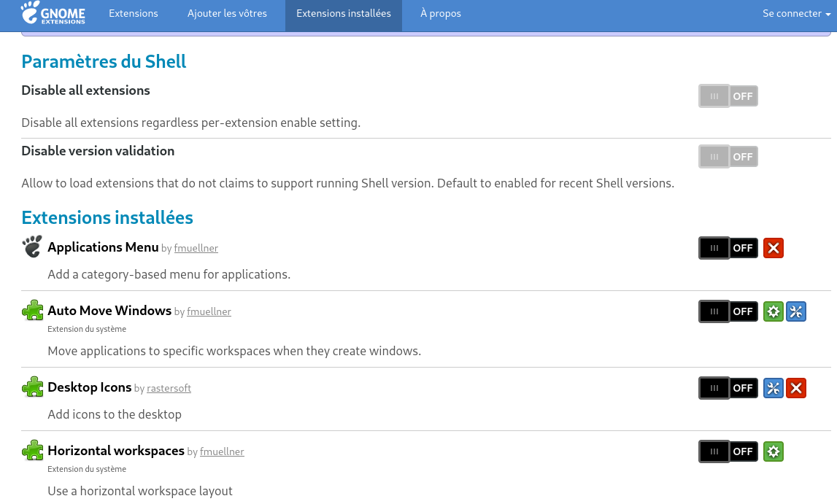Image resolution: width=837 pixels, height=504 pixels.
Task: Click fmuellner link beside Horizontal workspaces
Action: click(222, 452)
